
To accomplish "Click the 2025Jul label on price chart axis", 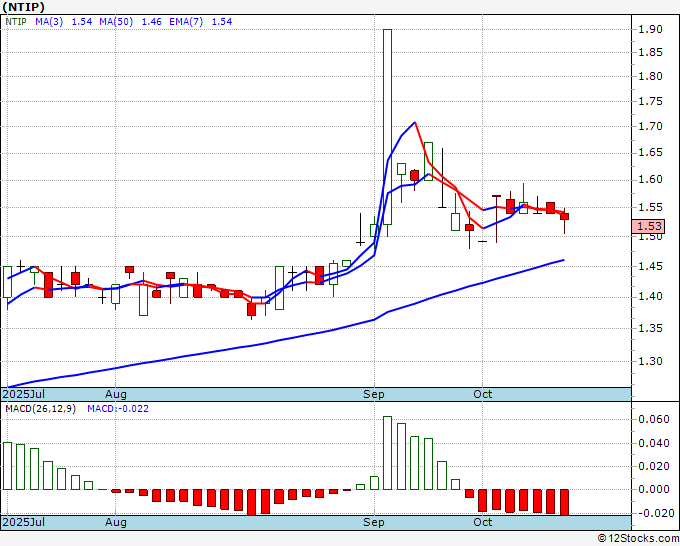I will 23,394.
